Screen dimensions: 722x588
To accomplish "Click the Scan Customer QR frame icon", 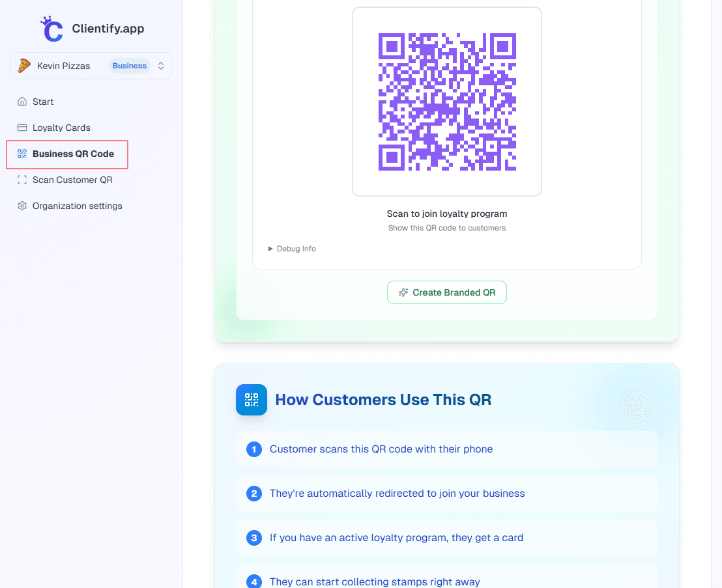I will [22, 180].
